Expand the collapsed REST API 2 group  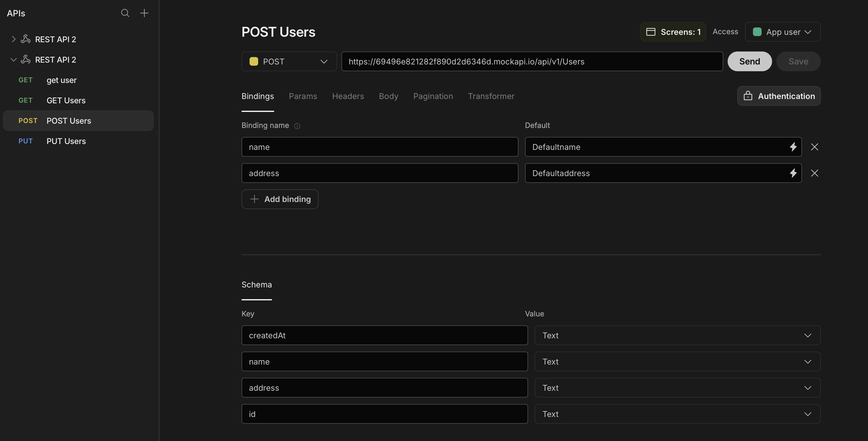click(x=14, y=39)
